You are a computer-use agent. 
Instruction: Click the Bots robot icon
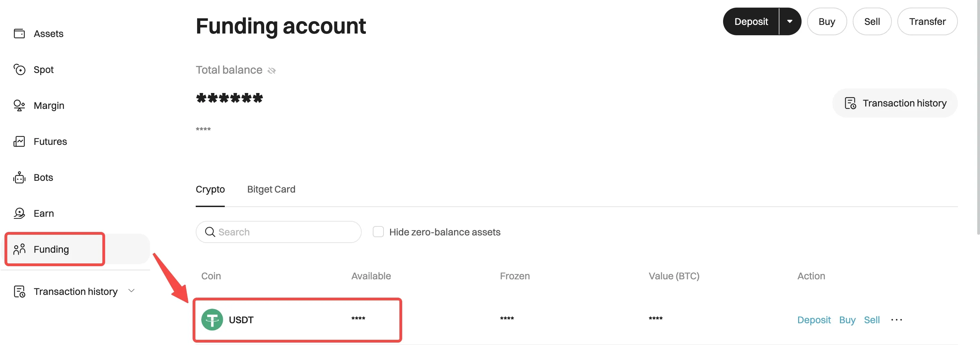click(x=19, y=177)
